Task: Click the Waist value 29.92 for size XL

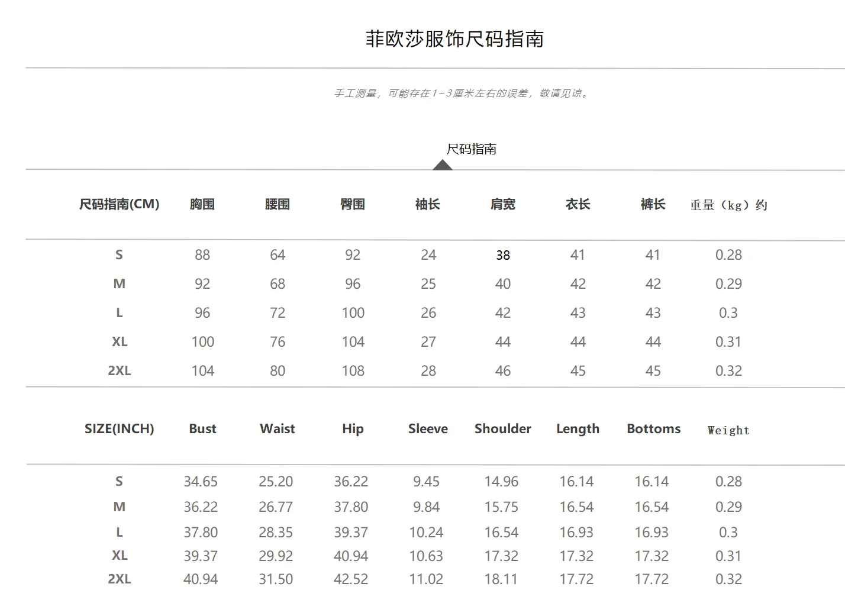Action: point(276,556)
